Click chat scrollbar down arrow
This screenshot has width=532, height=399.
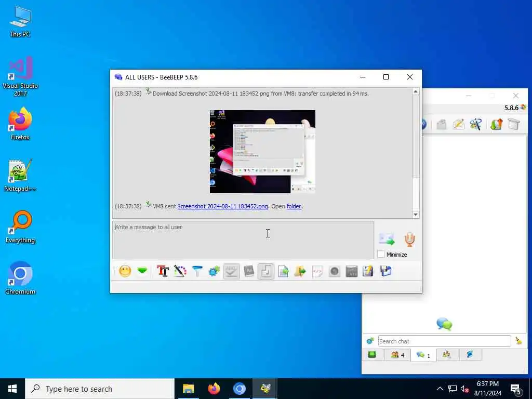[x=416, y=215]
